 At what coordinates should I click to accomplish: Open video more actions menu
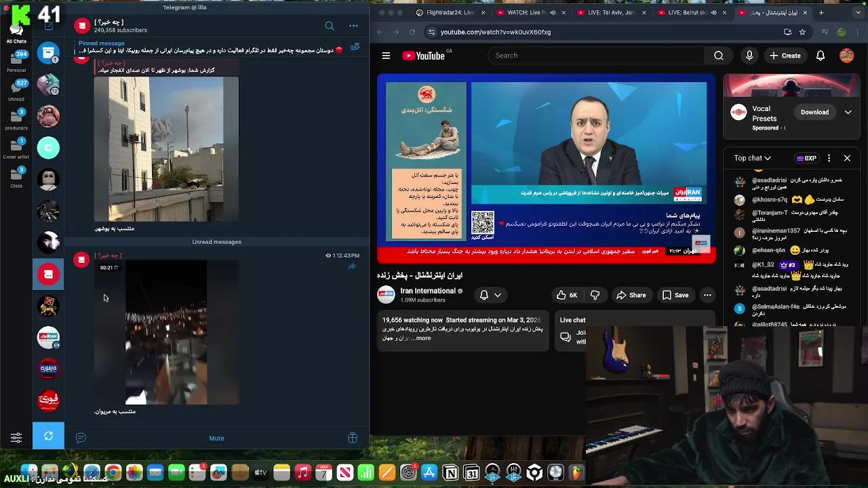coord(707,295)
